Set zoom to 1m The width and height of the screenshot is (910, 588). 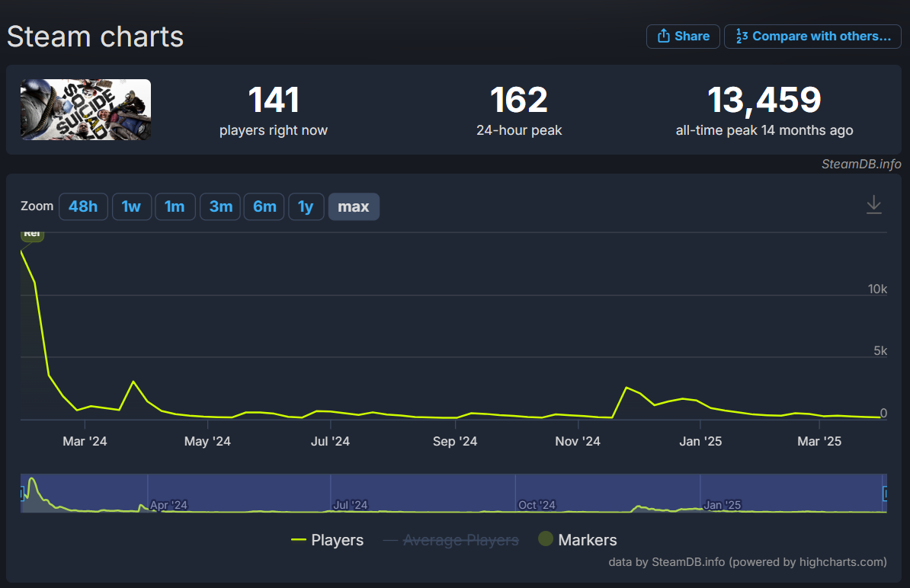coord(175,206)
